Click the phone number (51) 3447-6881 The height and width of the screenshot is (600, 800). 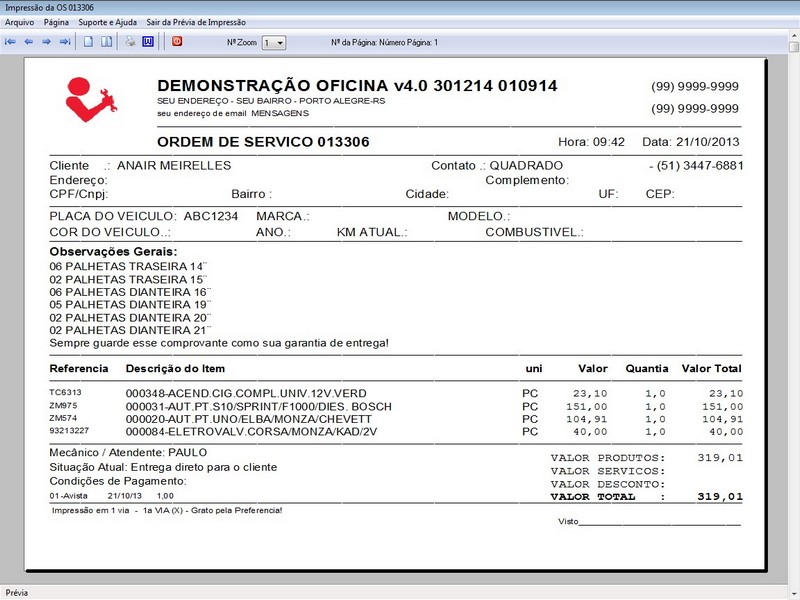[x=700, y=165]
